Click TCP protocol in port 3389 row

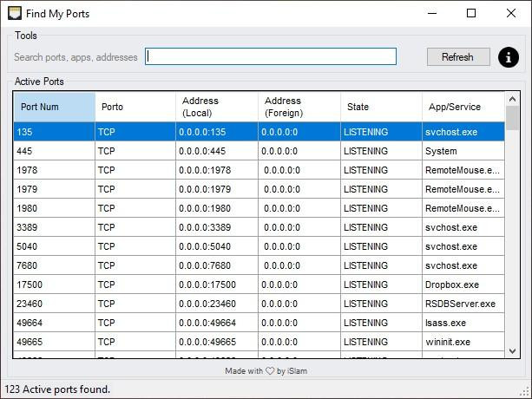coord(135,227)
